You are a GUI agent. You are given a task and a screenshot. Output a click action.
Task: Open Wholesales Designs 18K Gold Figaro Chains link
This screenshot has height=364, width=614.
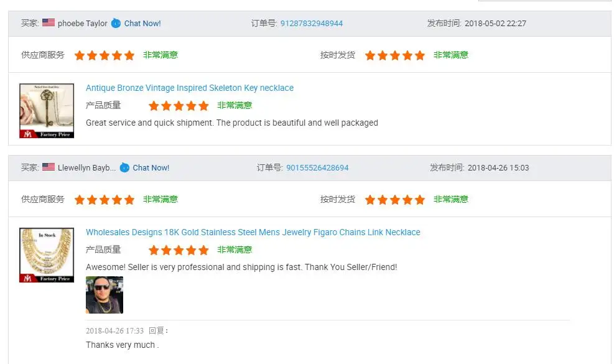[x=253, y=232]
